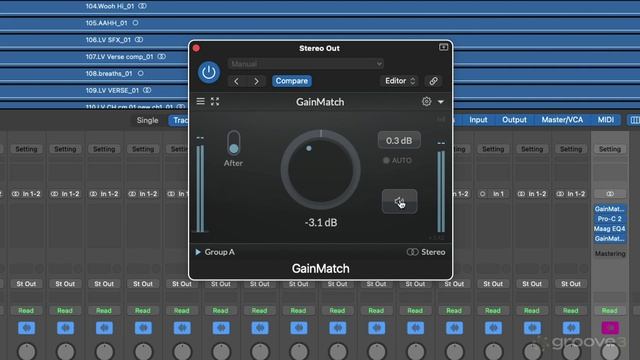Open Setting menu on the Mastering strip
The height and width of the screenshot is (360, 640).
(x=610, y=149)
